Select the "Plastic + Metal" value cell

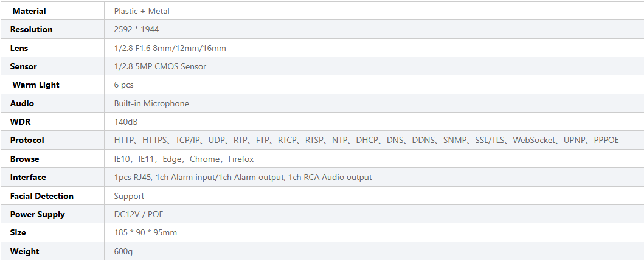point(142,11)
